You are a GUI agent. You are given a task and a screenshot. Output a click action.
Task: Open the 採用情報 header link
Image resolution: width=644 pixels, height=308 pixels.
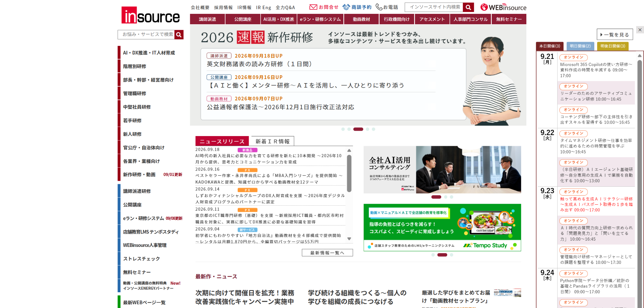point(223,8)
